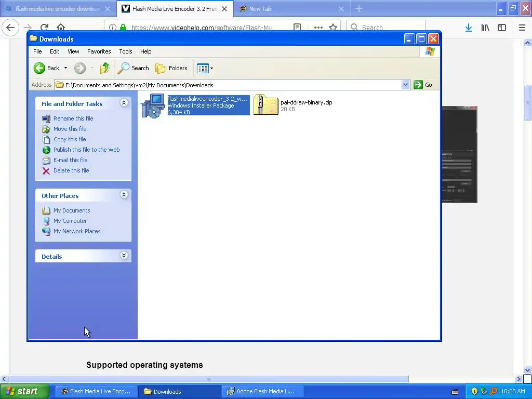This screenshot has height=399, width=532.
Task: Click Delete this file
Action: pos(71,170)
